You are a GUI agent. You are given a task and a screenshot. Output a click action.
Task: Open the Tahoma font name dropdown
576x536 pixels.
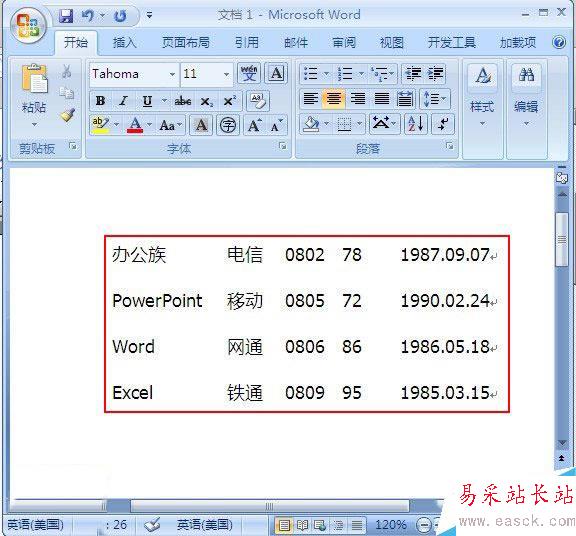(x=172, y=75)
